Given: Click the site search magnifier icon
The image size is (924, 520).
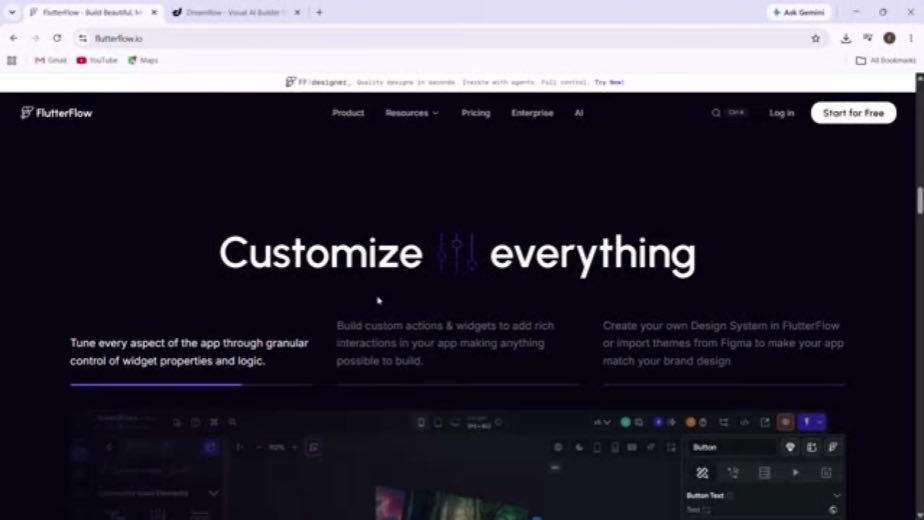Looking at the screenshot, I should 716,113.
